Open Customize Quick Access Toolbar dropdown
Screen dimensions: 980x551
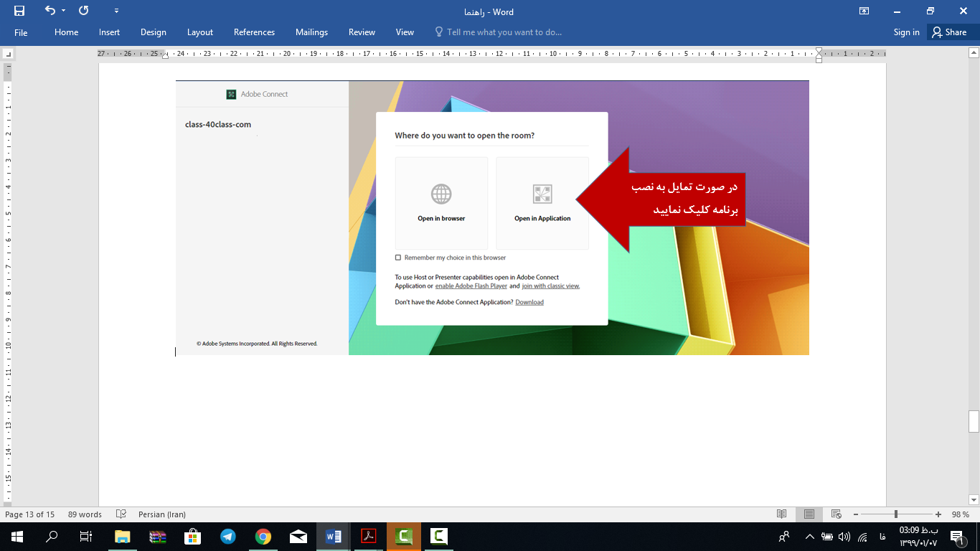tap(117, 11)
